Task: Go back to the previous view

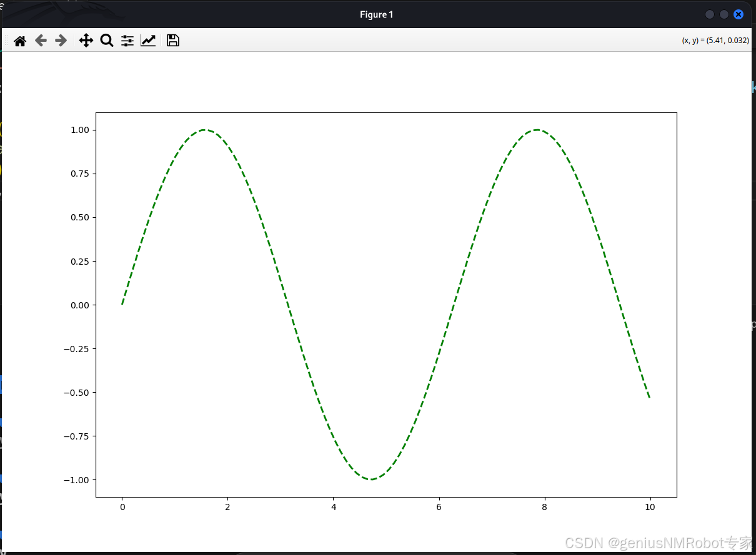Action: (41, 41)
